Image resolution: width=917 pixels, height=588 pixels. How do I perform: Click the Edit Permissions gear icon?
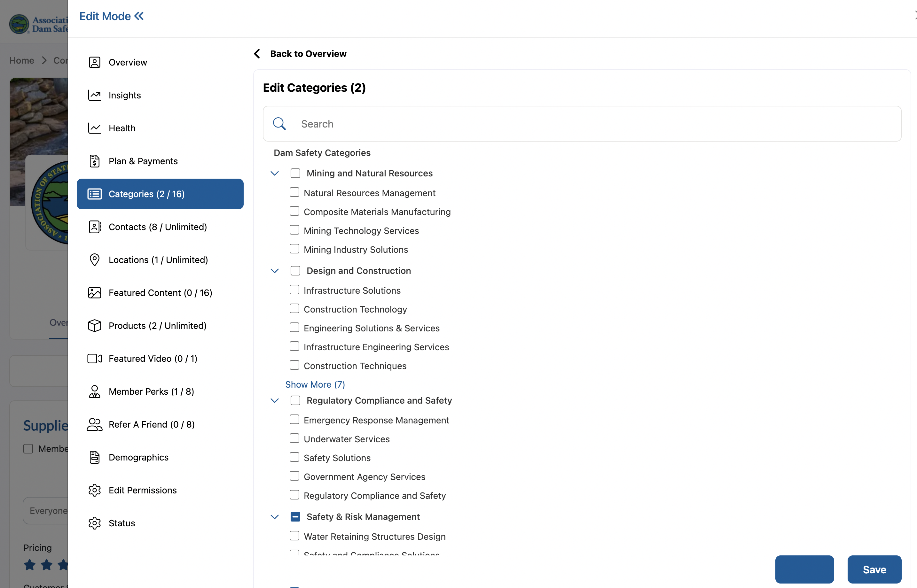click(x=94, y=490)
